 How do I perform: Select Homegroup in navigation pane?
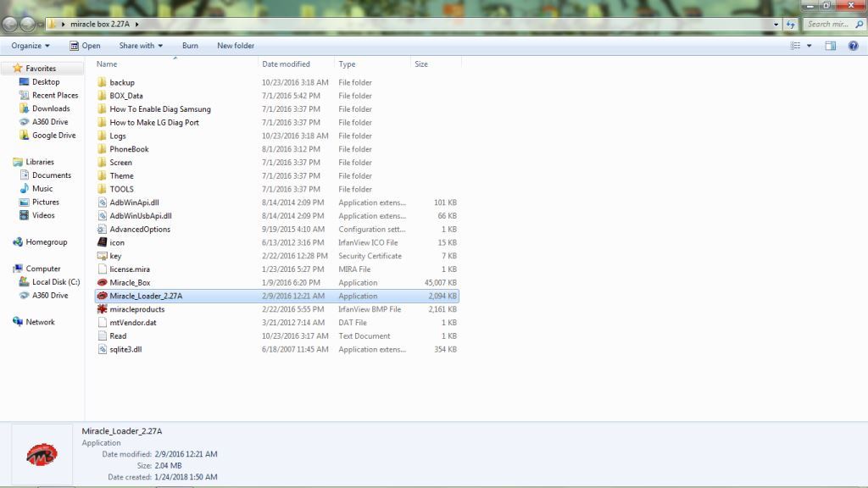coord(46,241)
